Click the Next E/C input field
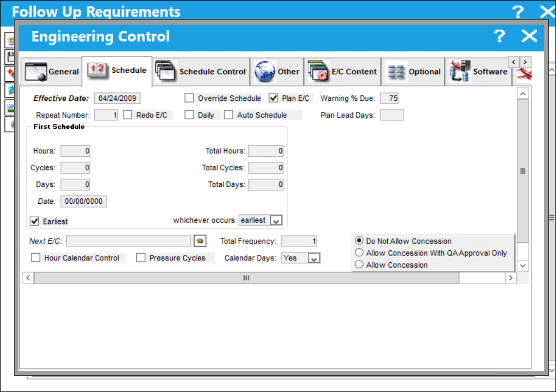The height and width of the screenshot is (392, 556). point(128,241)
